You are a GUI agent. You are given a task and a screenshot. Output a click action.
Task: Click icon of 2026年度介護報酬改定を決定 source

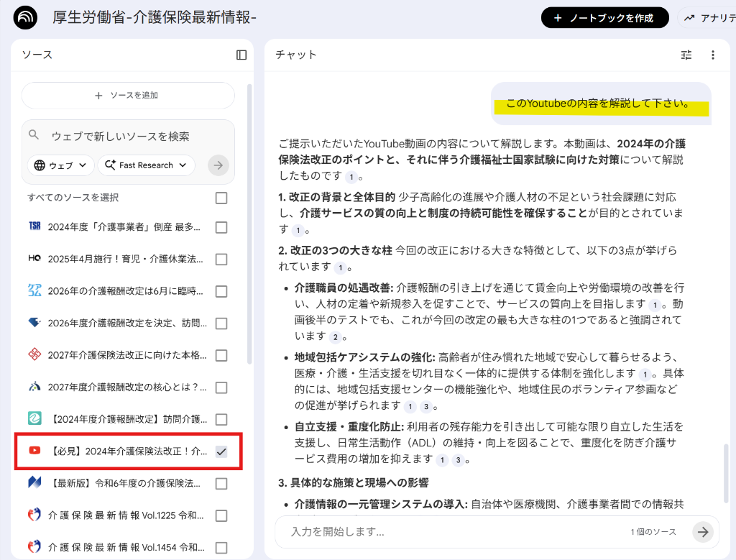[34, 323]
